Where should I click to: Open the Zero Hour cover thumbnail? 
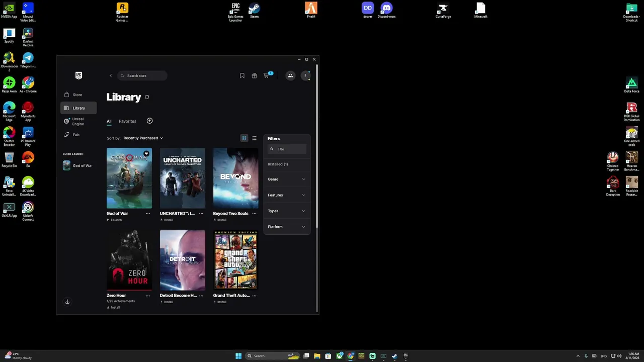(x=129, y=260)
